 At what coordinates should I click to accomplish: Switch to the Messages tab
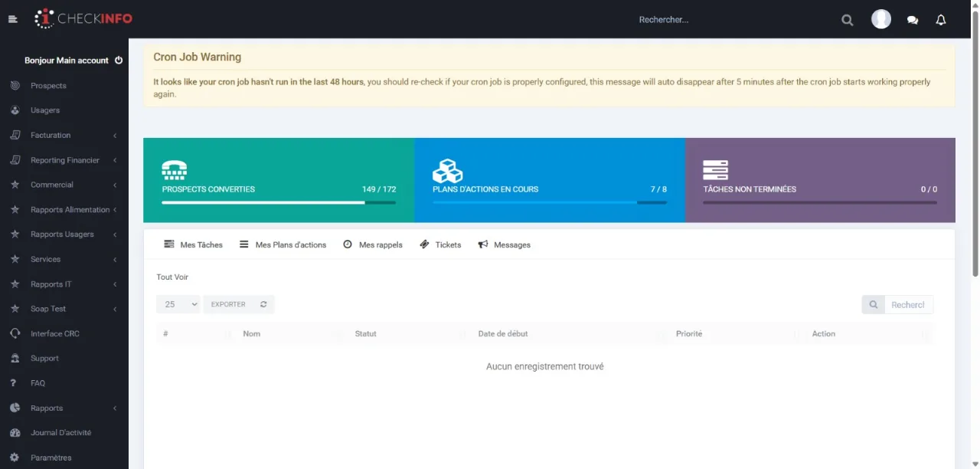(x=505, y=244)
